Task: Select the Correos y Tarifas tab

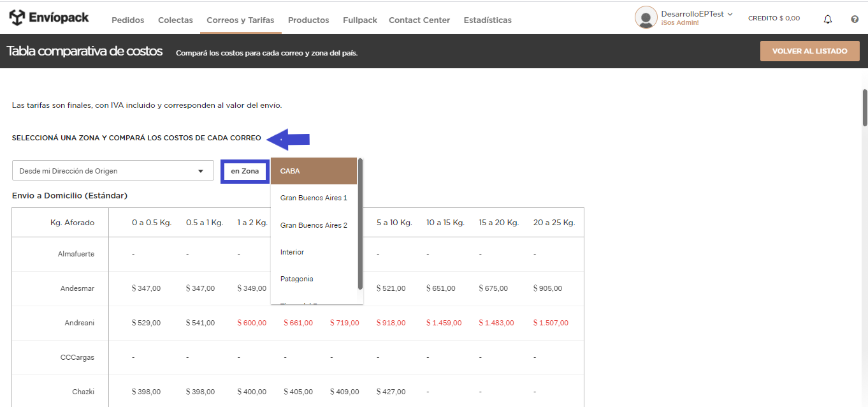Action: pyautogui.click(x=240, y=20)
